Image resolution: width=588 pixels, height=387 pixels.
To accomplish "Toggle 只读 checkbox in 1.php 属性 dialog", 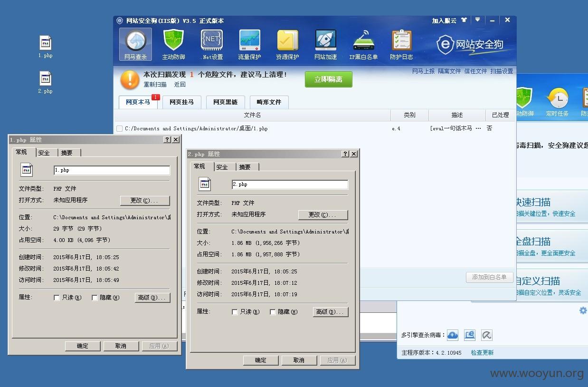I will 57,298.
